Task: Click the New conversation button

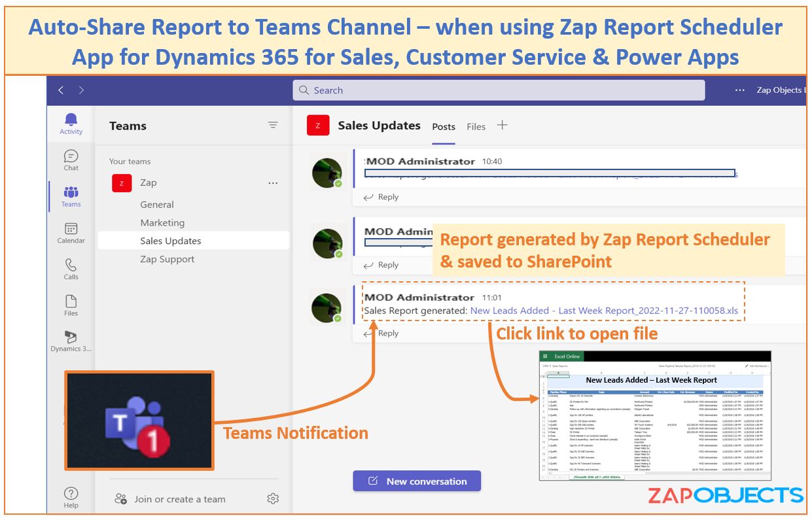Action: coord(417,481)
